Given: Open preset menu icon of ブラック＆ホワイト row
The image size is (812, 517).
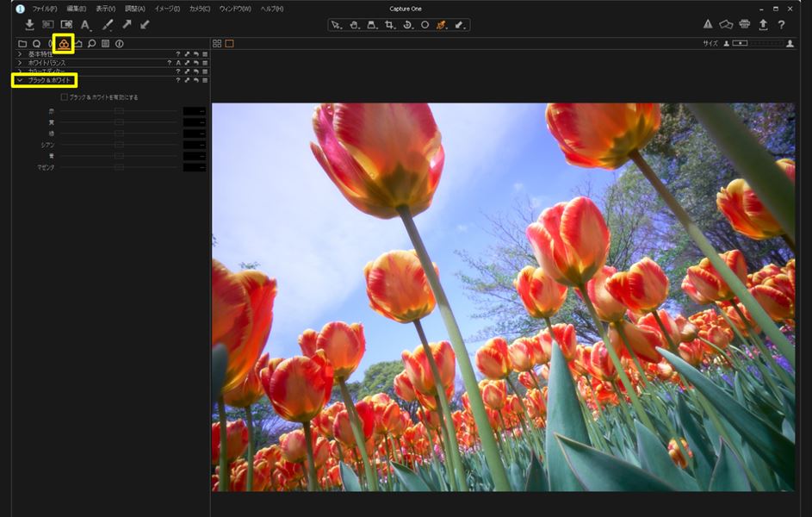Looking at the screenshot, I should [x=205, y=80].
